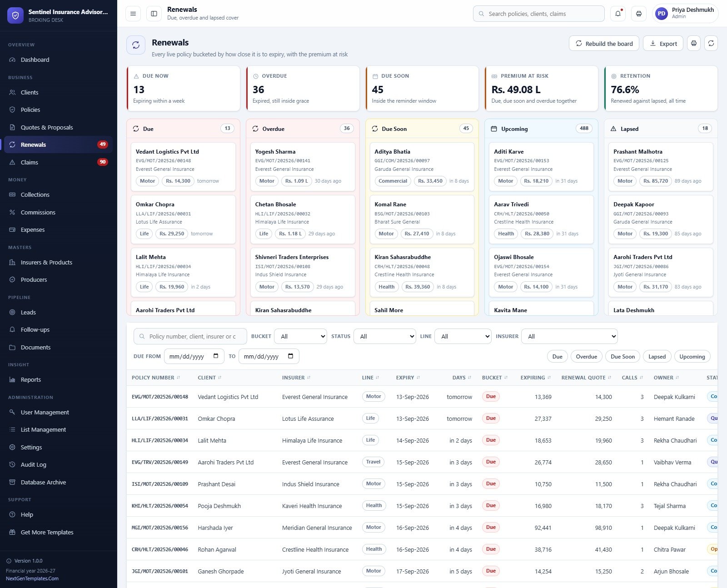Click owner Arjun Bhosale in table
The image size is (727, 588).
[x=671, y=572]
